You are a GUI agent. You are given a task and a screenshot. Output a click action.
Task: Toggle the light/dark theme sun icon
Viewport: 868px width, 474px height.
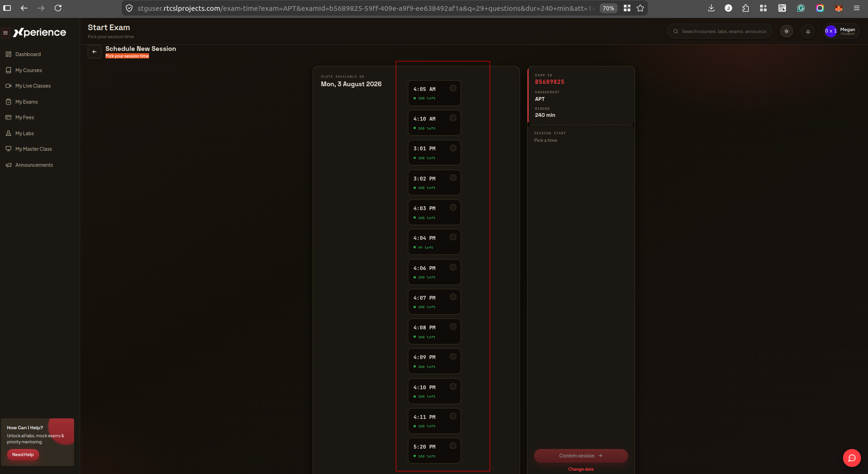click(786, 31)
